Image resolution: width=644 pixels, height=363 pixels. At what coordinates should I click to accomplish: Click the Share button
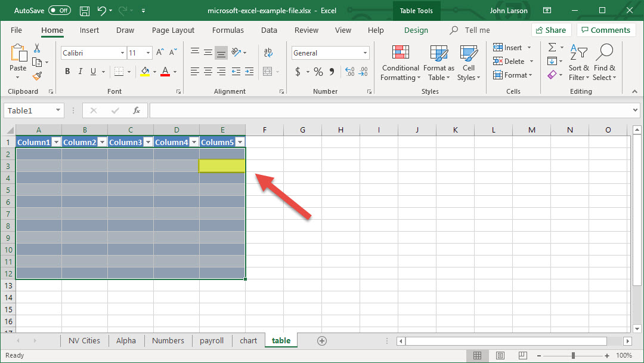coord(550,30)
